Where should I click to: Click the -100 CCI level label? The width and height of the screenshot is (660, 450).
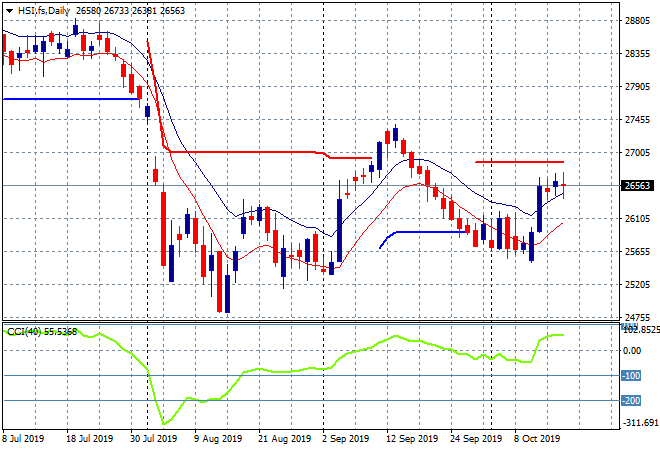click(x=631, y=375)
